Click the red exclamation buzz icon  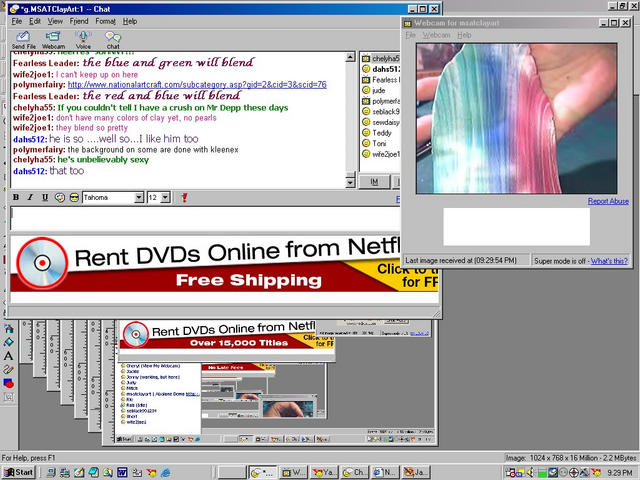184,198
